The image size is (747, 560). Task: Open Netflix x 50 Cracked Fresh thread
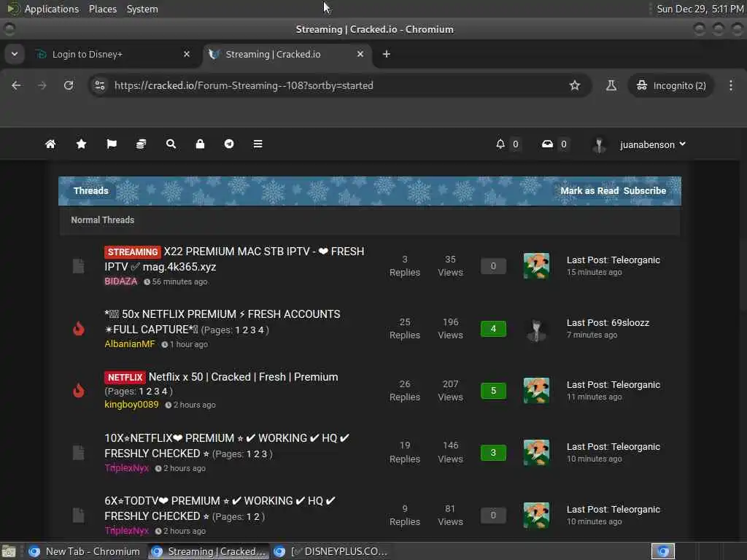(243, 377)
